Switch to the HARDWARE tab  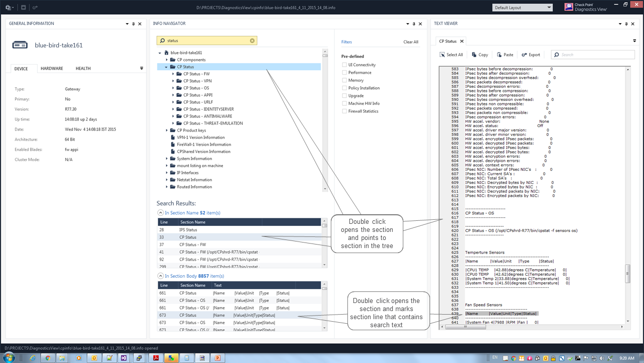click(x=52, y=69)
